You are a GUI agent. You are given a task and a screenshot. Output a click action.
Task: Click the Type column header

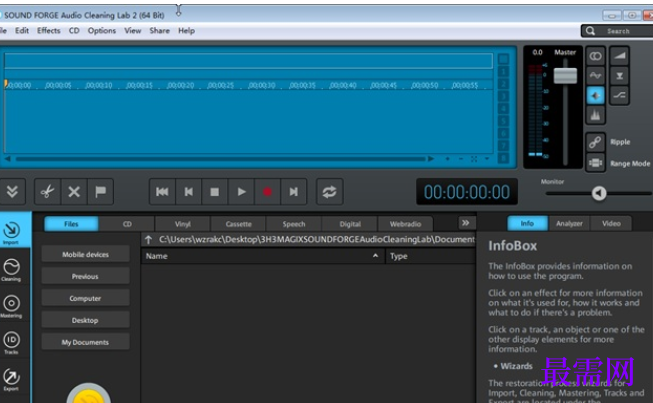point(431,256)
